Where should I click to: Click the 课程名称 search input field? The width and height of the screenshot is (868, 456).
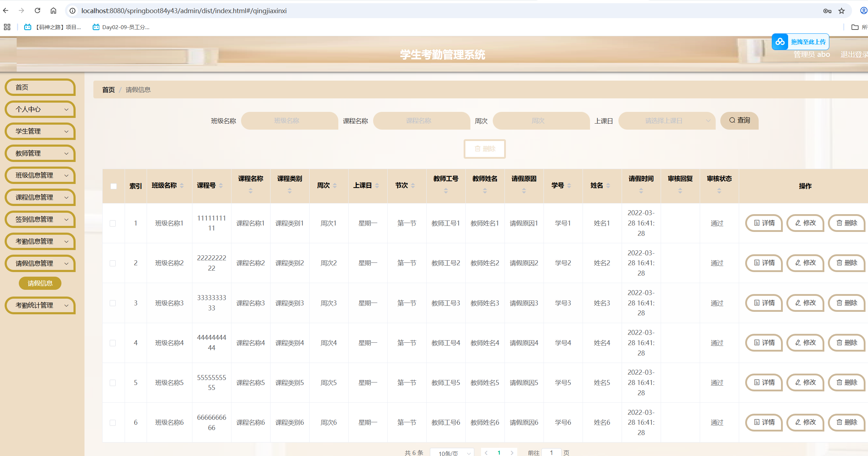coord(421,121)
